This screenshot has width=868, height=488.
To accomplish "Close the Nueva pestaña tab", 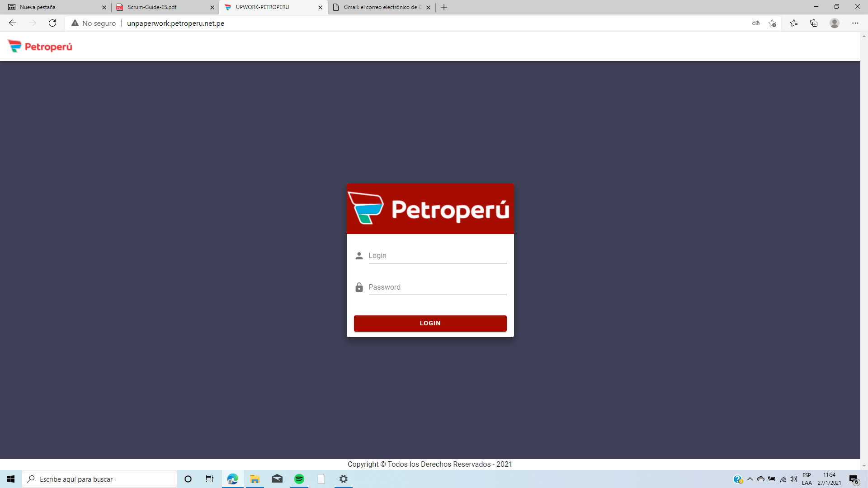I will pos(104,7).
